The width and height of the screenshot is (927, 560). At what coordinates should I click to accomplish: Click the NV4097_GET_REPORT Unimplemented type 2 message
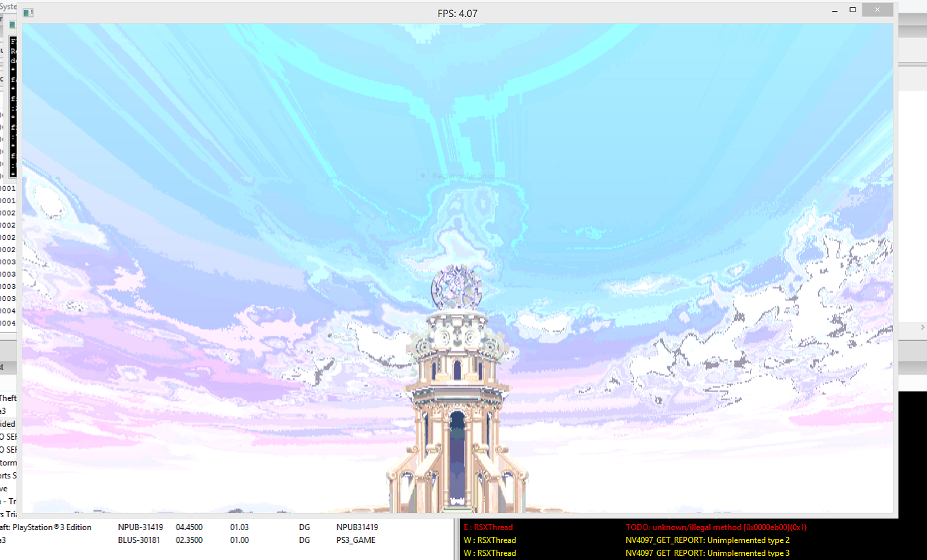[707, 540]
